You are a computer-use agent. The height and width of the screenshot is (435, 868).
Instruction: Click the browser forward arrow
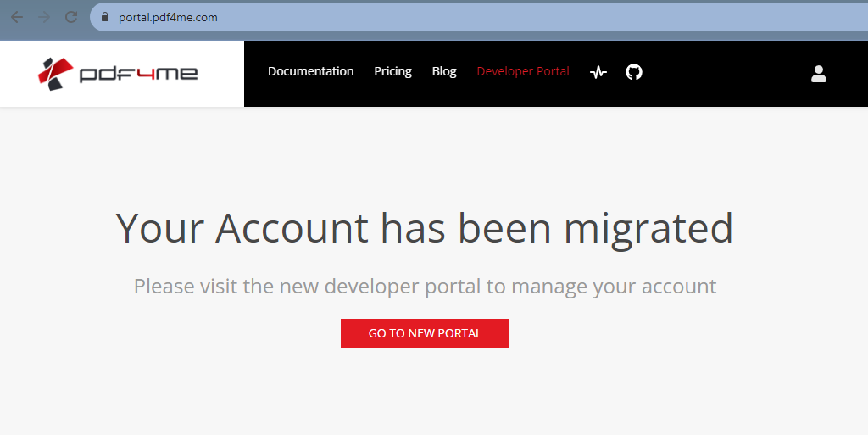(44, 17)
